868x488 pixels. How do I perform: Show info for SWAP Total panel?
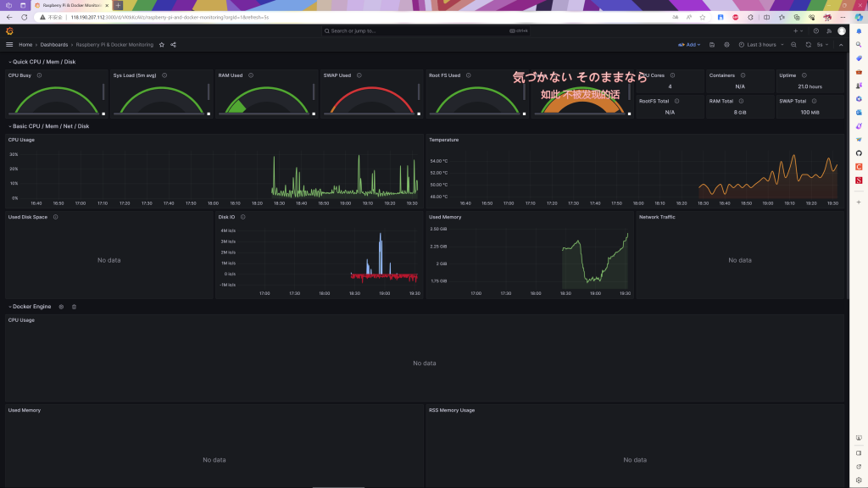pyautogui.click(x=815, y=102)
